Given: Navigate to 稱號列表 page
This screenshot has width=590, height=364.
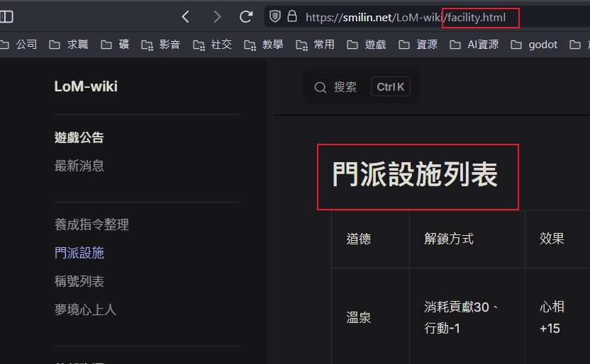Looking at the screenshot, I should 79,281.
